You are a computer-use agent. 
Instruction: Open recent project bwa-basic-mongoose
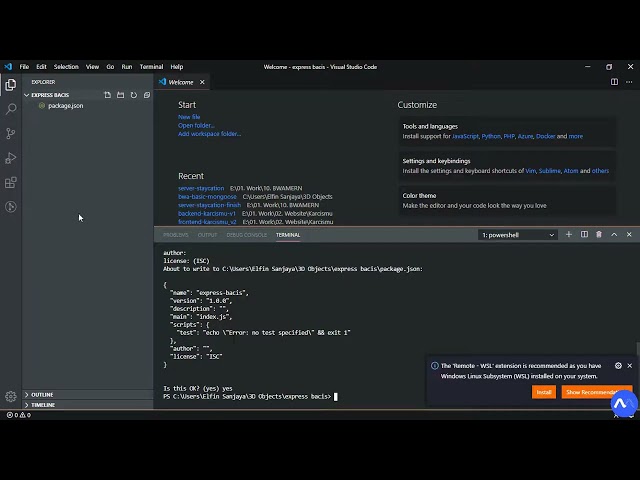[207, 197]
